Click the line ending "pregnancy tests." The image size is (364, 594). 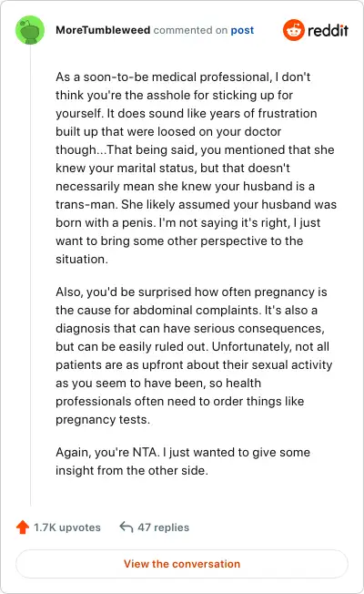coord(103,420)
